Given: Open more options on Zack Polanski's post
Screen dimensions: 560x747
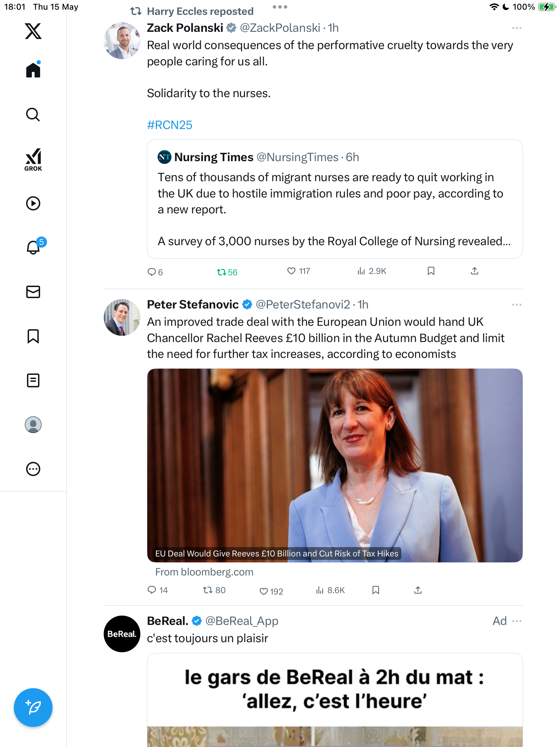Looking at the screenshot, I should coord(517,28).
